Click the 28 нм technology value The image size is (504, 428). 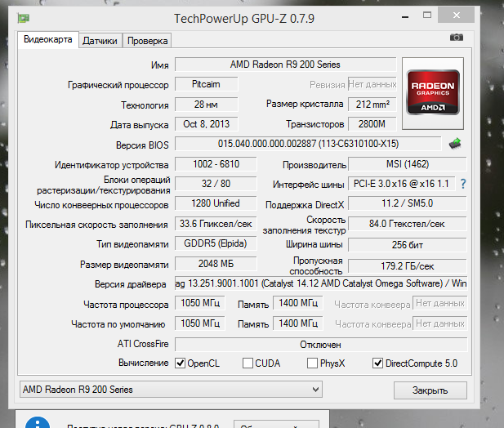(206, 105)
